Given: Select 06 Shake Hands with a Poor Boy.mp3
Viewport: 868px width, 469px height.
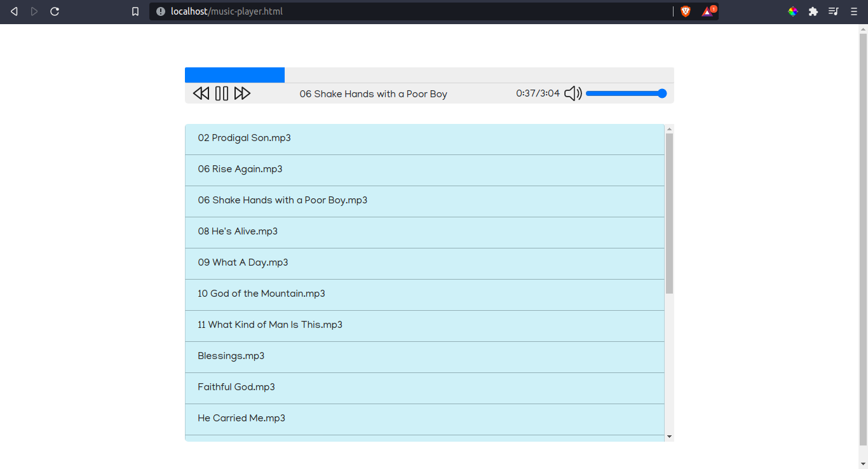Looking at the screenshot, I should pyautogui.click(x=424, y=201).
